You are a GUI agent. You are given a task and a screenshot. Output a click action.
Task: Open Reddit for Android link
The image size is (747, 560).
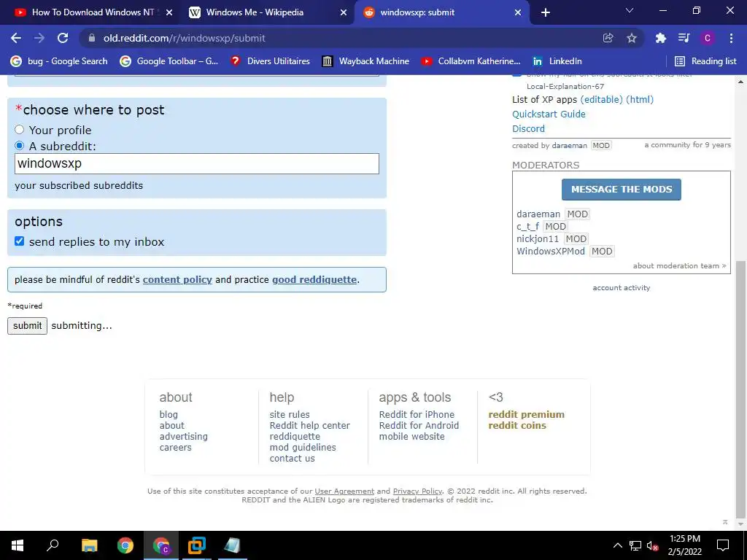click(419, 425)
